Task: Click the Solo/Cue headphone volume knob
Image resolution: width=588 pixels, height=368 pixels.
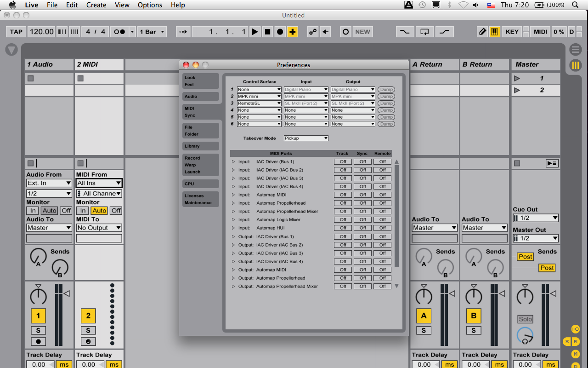Action: click(x=525, y=335)
